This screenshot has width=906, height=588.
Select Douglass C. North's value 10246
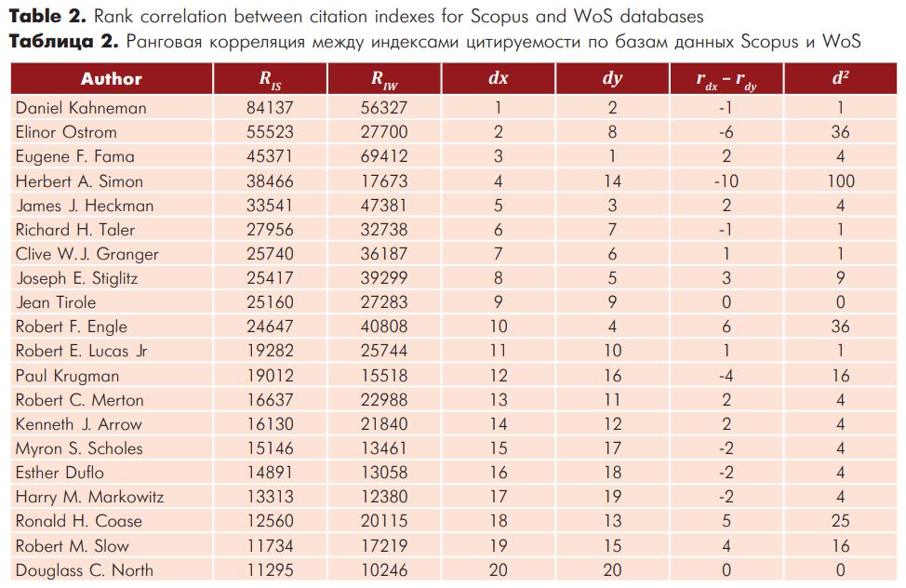[383, 570]
